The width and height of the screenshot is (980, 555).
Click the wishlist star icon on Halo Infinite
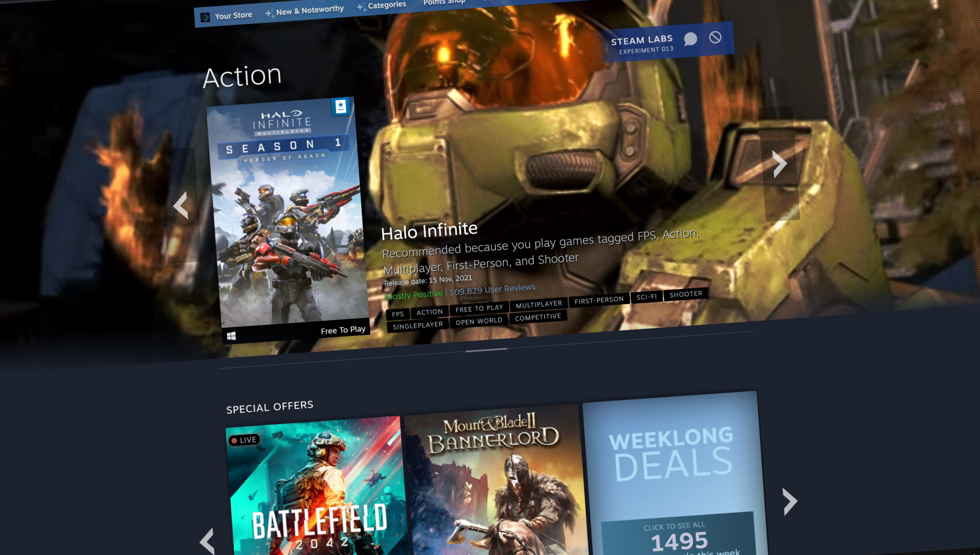coord(341,106)
